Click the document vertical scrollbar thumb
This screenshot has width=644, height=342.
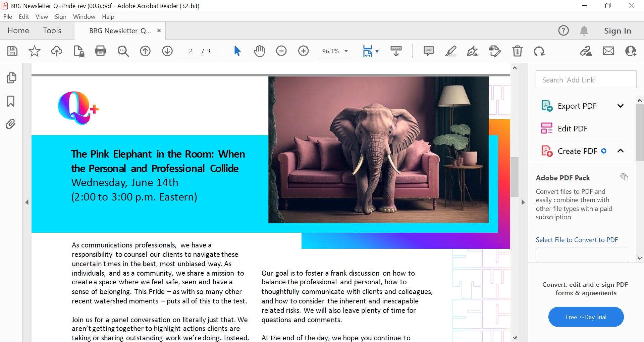coord(515,177)
